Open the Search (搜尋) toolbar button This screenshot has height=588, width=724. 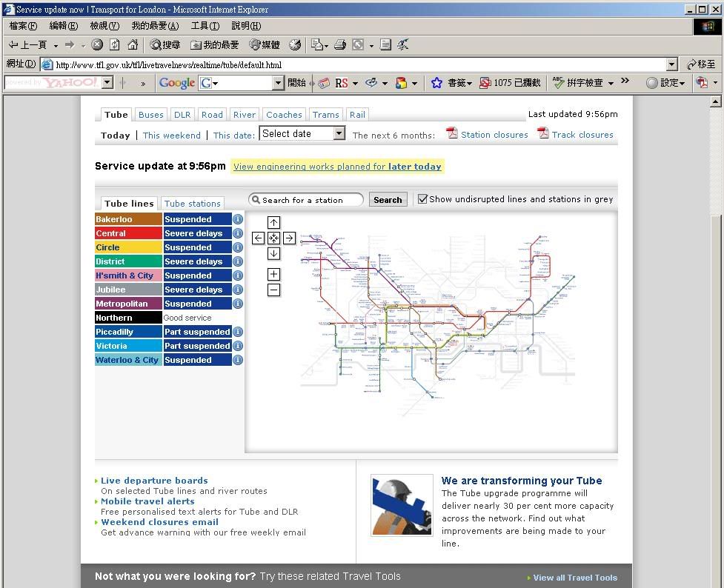tap(165, 44)
